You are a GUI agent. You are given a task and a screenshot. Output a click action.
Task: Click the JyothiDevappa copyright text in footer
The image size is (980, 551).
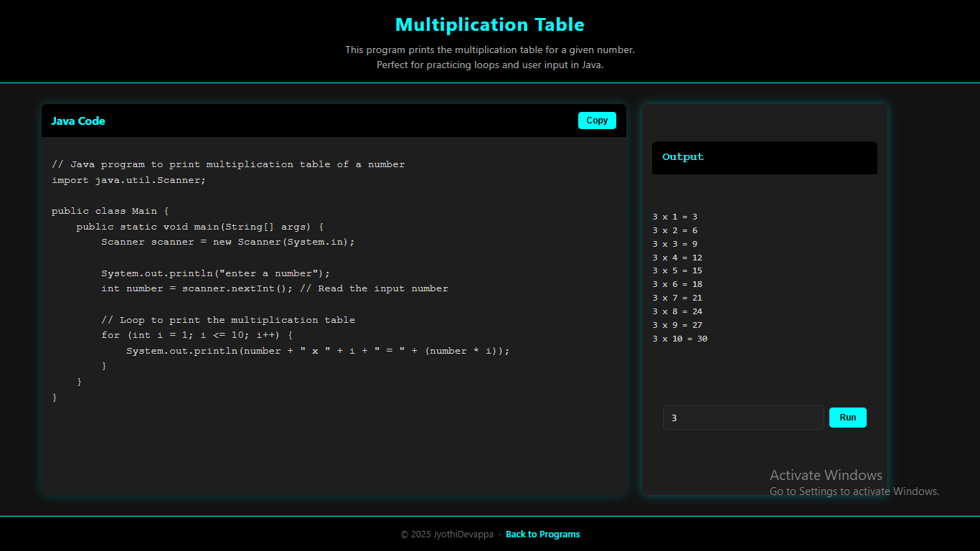pos(446,534)
